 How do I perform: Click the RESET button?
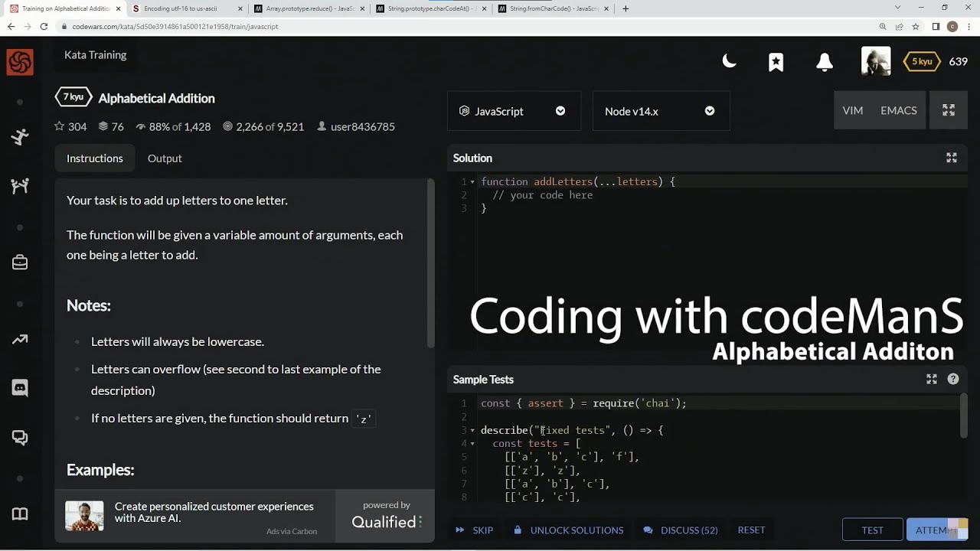coord(751,530)
